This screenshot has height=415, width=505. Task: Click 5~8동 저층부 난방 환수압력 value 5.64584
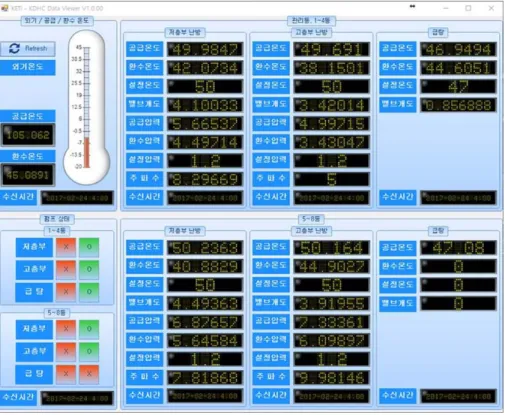[205, 341]
